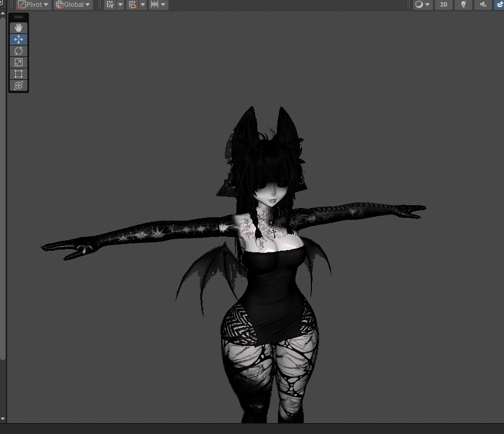504x434 pixels.
Task: Pick the Scale tool
Action: click(19, 62)
